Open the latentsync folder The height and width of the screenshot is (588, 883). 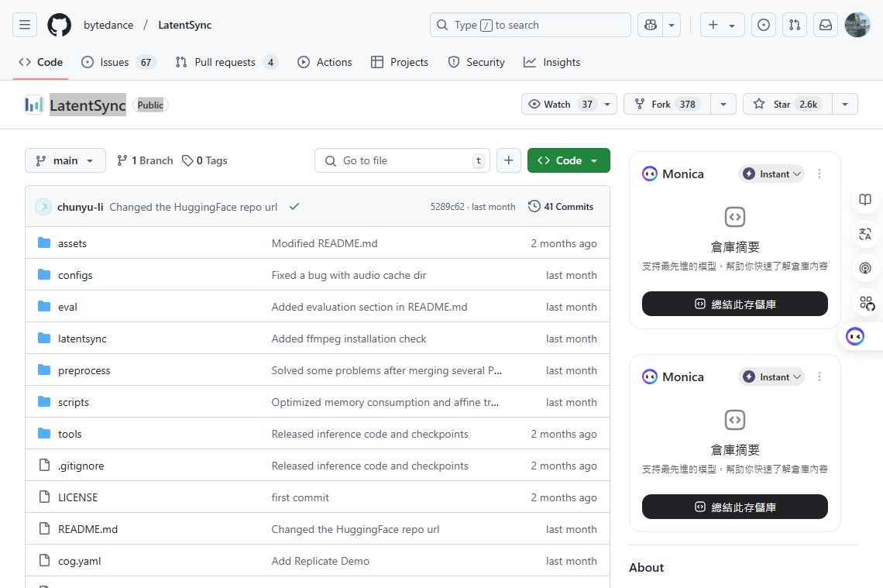pyautogui.click(x=82, y=339)
